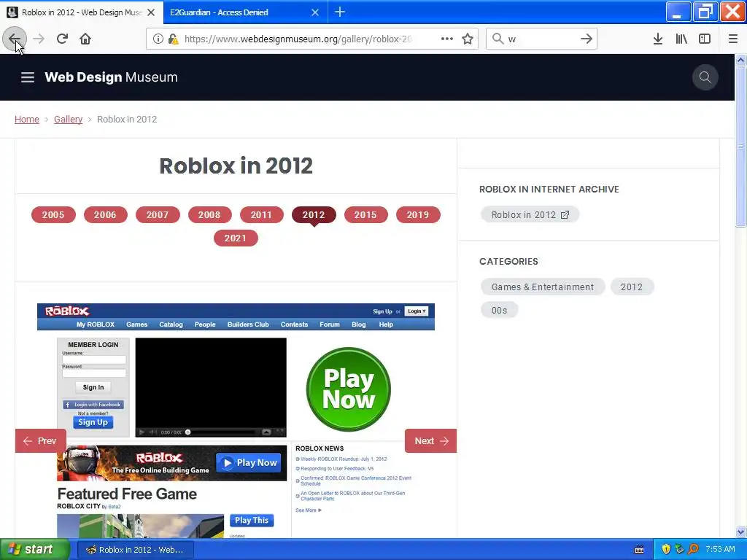
Task: Reload the page with the refresh icon
Action: pos(62,39)
